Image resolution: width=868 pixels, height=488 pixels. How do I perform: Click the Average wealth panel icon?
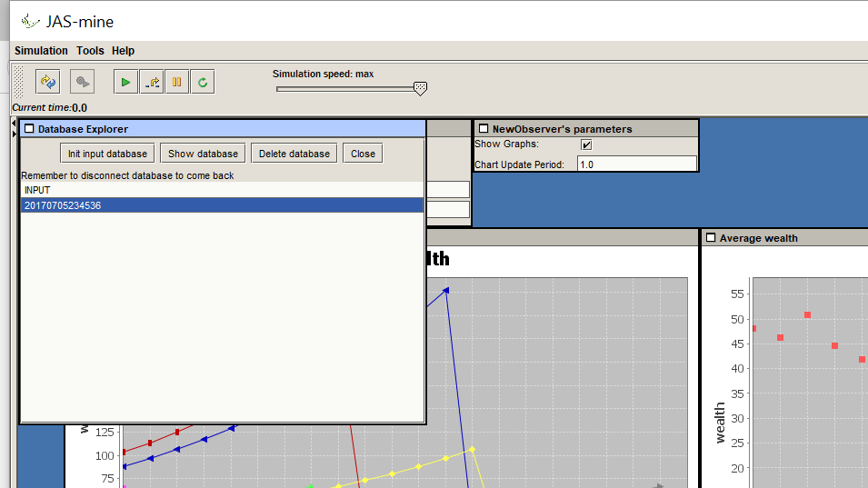[x=711, y=238]
